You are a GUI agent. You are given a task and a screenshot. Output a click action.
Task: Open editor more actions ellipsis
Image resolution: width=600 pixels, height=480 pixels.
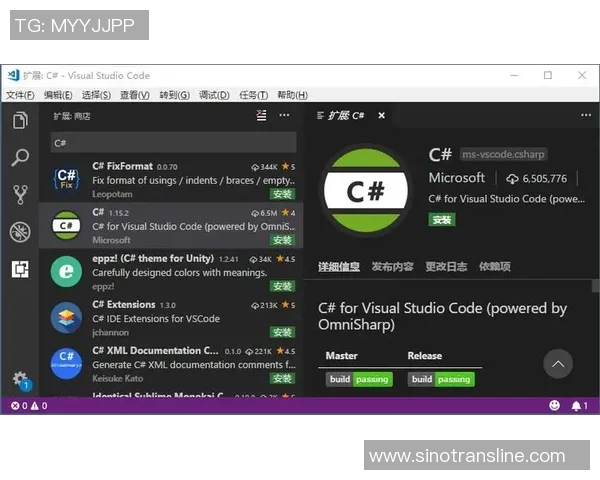point(586,115)
